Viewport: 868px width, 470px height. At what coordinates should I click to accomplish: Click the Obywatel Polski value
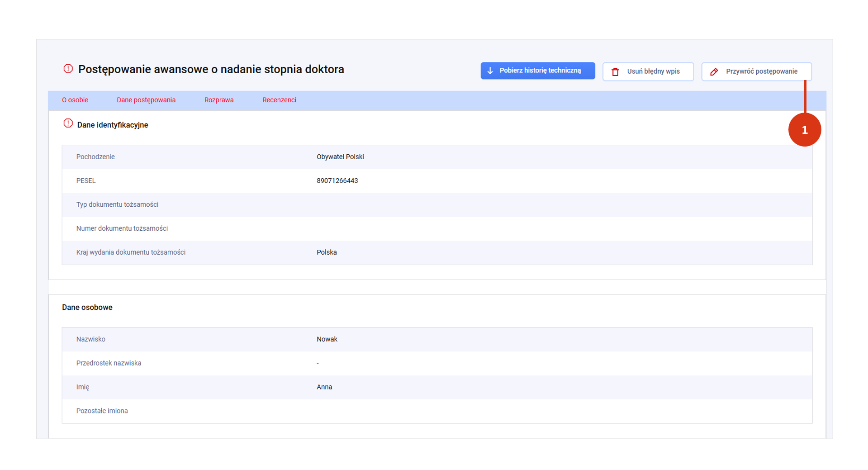pos(340,157)
